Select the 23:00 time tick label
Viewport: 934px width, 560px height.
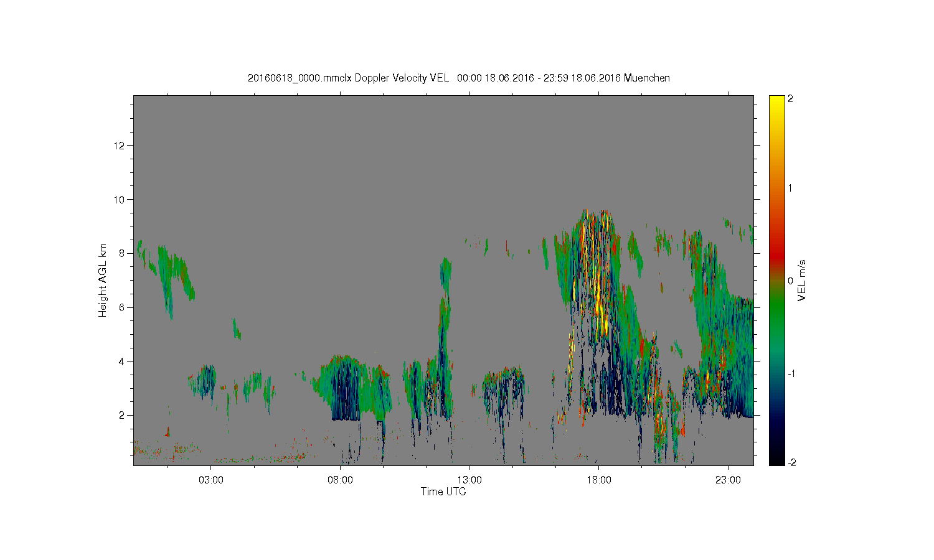click(x=729, y=480)
